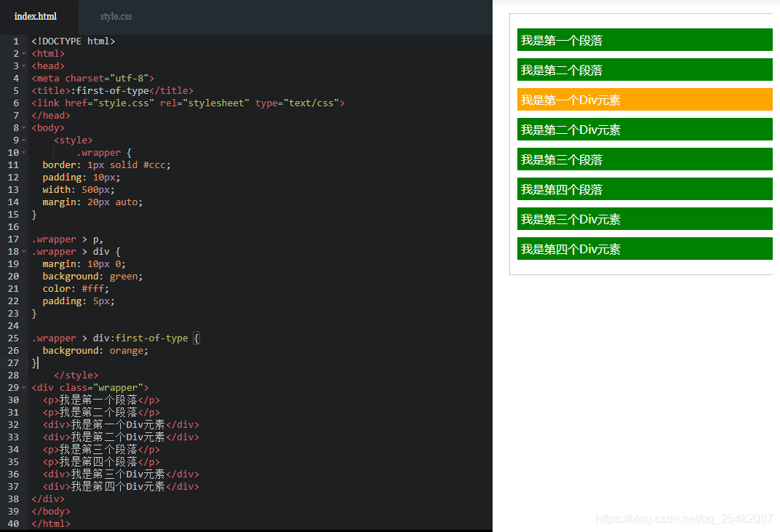Open the style.css tab
This screenshot has width=780, height=532.
(116, 17)
